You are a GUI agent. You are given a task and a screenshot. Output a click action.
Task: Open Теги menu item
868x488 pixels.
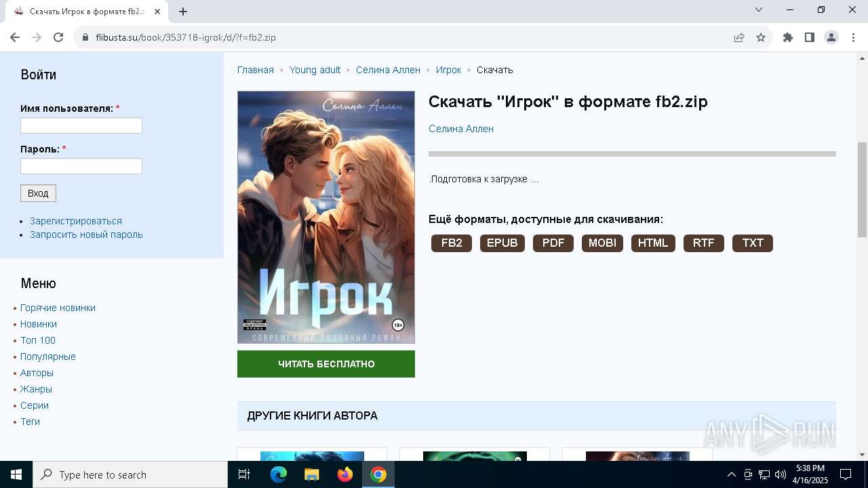pos(30,422)
